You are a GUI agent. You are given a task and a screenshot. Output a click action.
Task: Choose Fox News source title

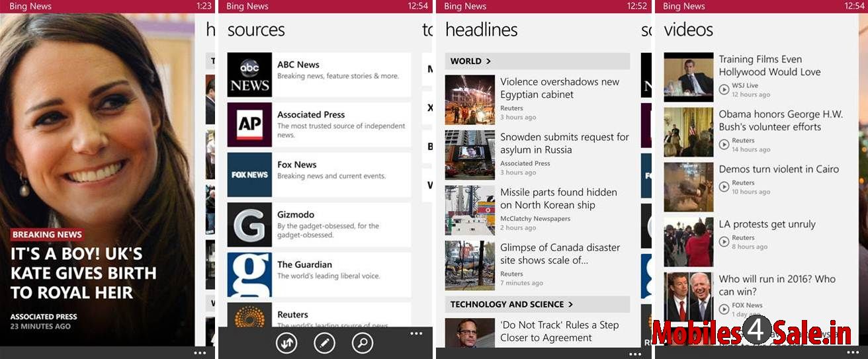click(297, 165)
